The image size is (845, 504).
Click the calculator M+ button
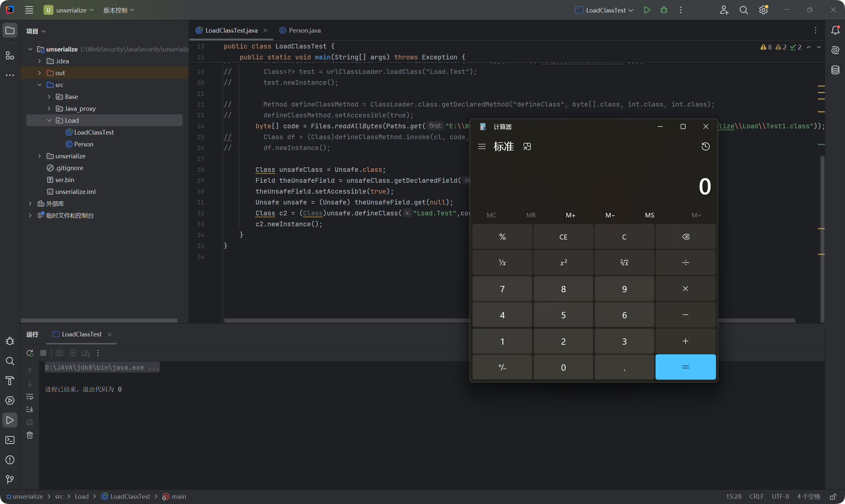point(570,215)
